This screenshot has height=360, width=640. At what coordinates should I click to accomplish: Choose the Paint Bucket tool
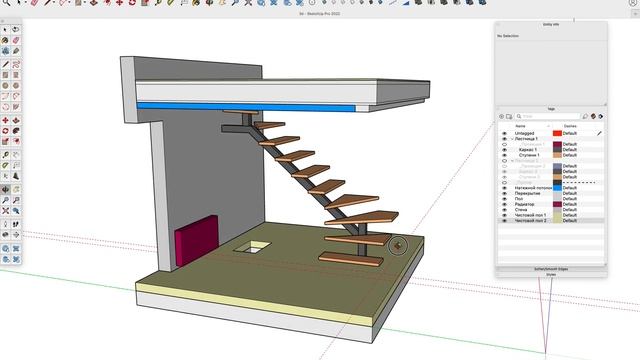point(5,40)
